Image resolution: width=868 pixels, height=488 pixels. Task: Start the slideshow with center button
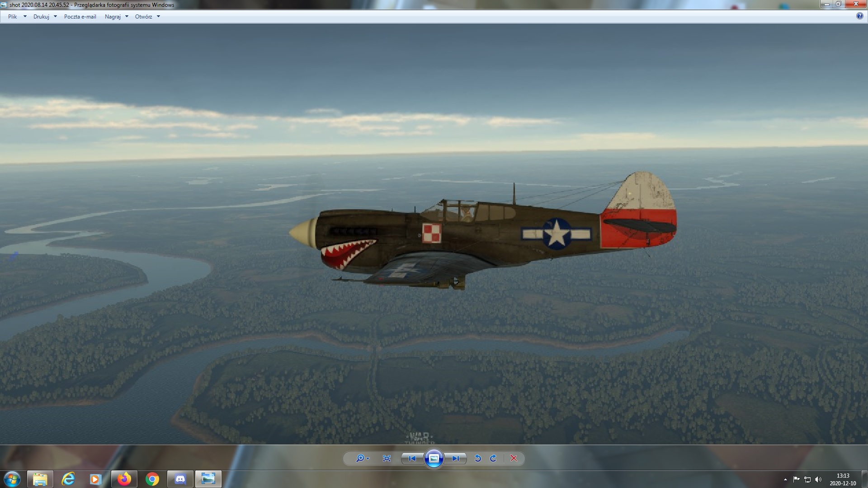(434, 459)
